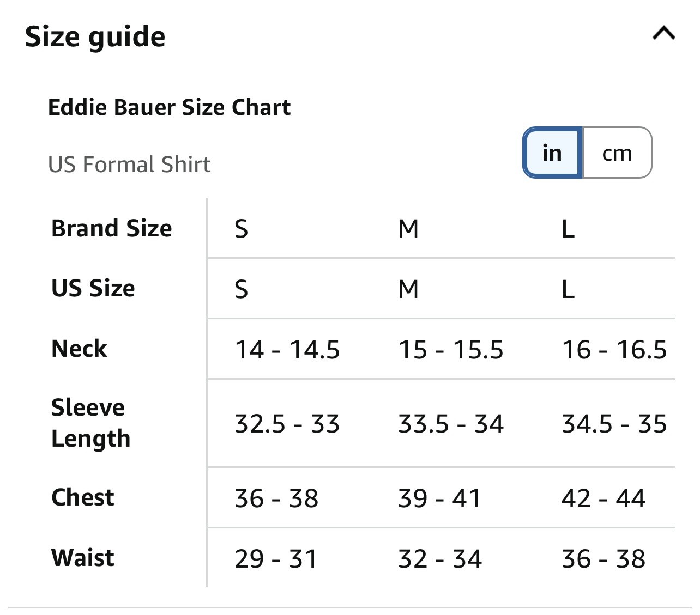Select the in unit option
700x615 pixels.
(552, 153)
